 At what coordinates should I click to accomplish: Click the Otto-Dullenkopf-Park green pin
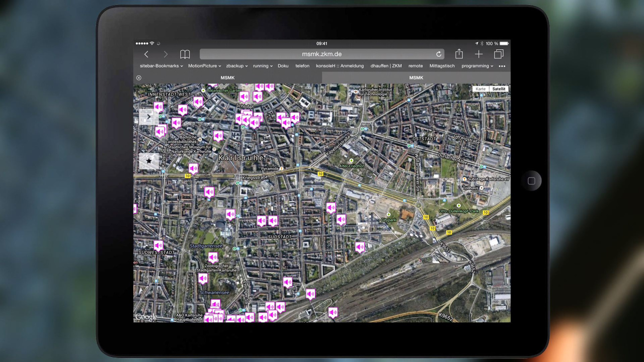[458, 206]
